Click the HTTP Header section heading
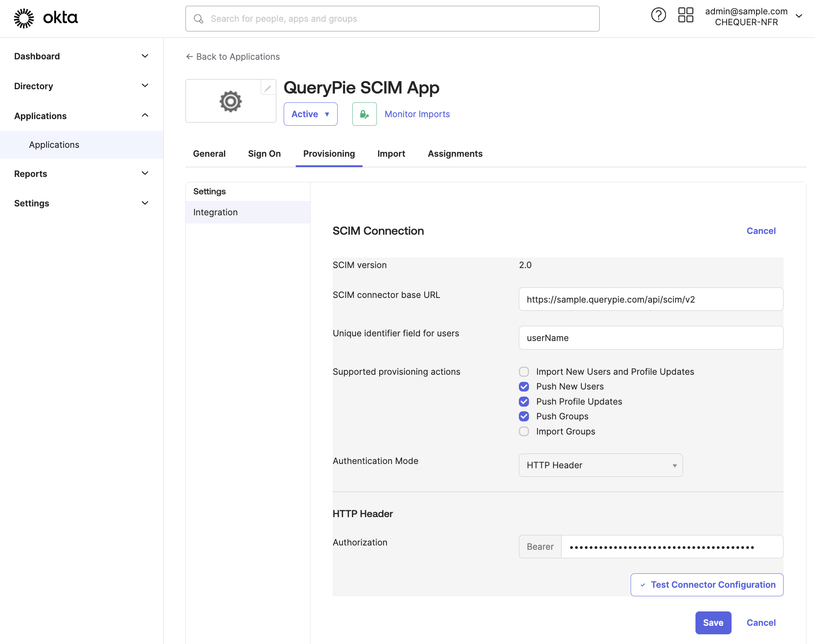815x644 pixels. 362,514
